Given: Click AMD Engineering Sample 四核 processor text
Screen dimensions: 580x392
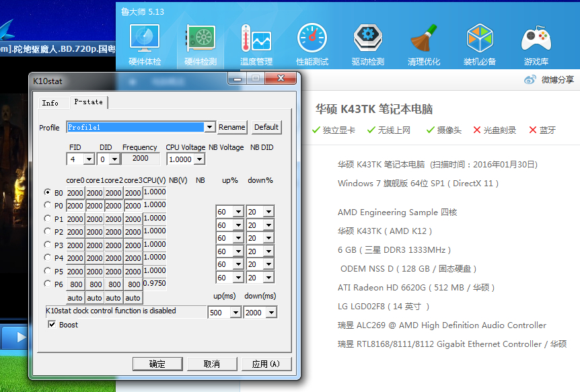Looking at the screenshot, I should click(397, 212).
